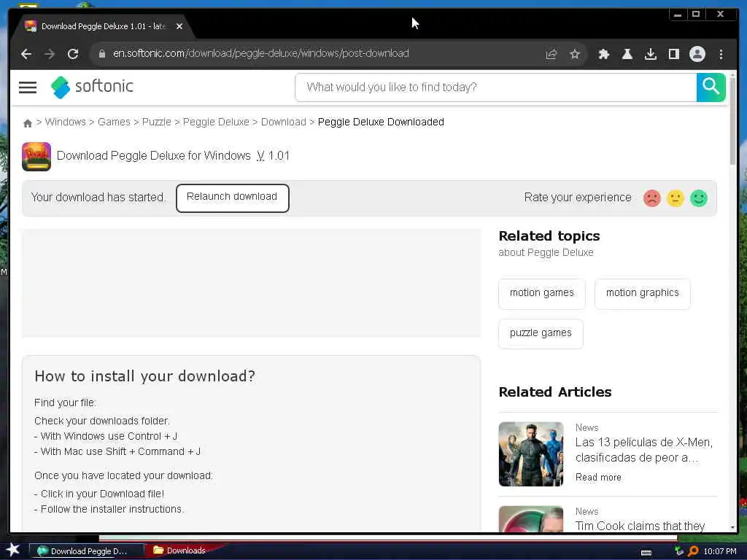Select the motion games topic
Screen dimensions: 747x560
[542, 293]
